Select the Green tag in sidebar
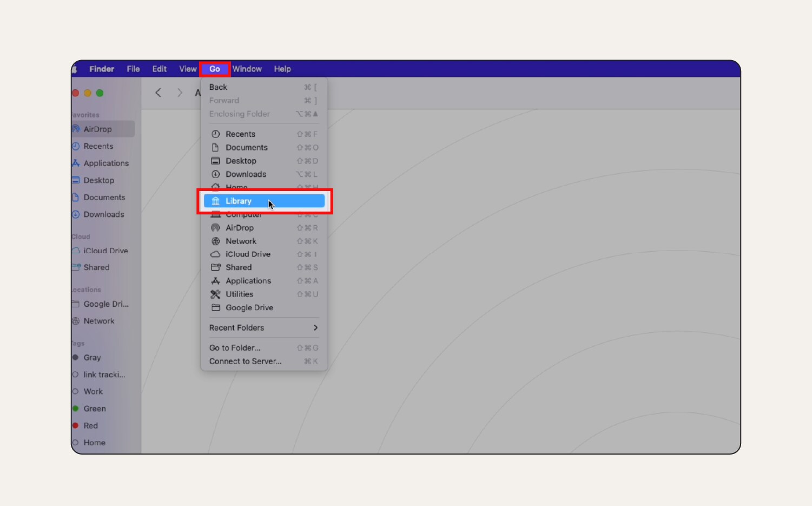 click(102, 409)
